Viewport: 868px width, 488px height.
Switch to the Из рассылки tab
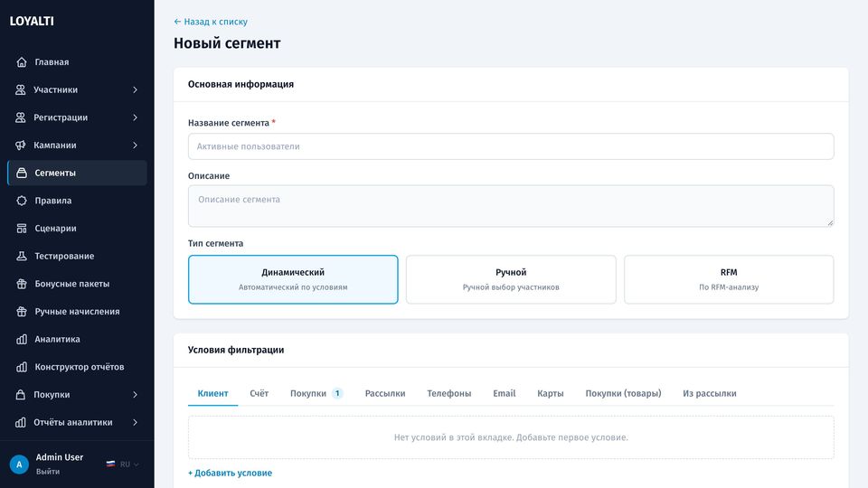(709, 393)
